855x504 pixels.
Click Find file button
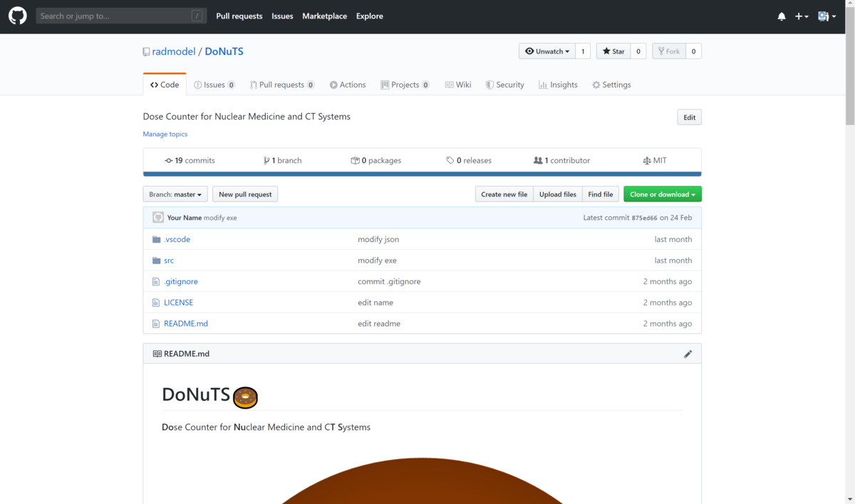601,194
